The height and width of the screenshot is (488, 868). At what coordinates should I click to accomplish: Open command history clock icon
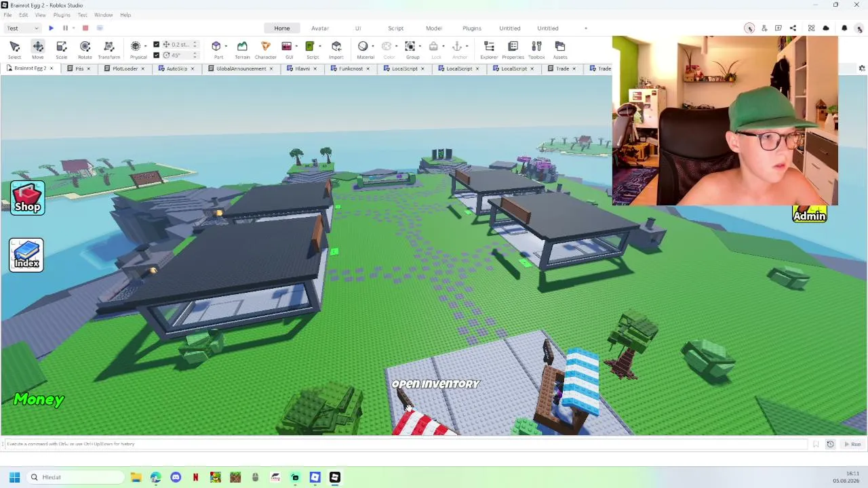(830, 444)
